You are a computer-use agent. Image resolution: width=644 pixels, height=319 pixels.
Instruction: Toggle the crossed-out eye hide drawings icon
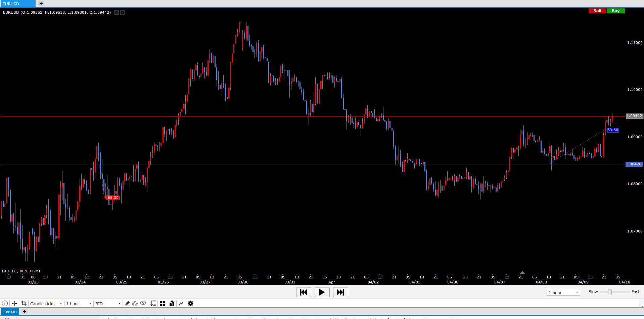(143, 303)
